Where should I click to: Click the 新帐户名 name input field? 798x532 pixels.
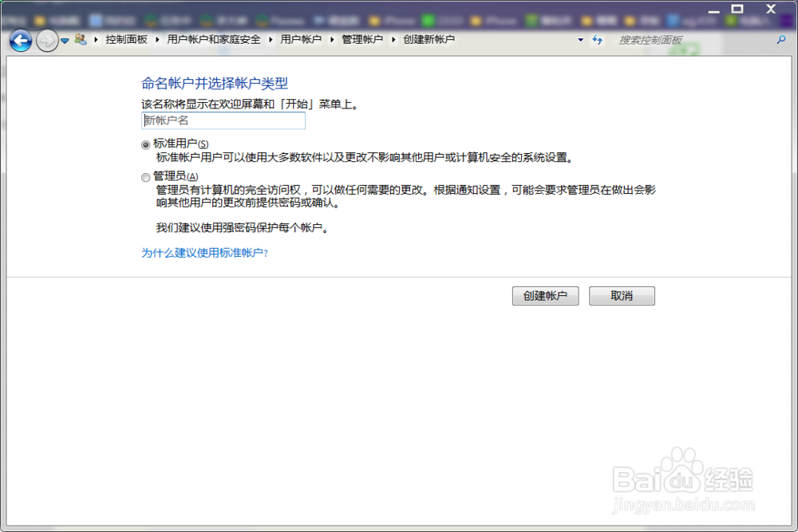pos(223,120)
